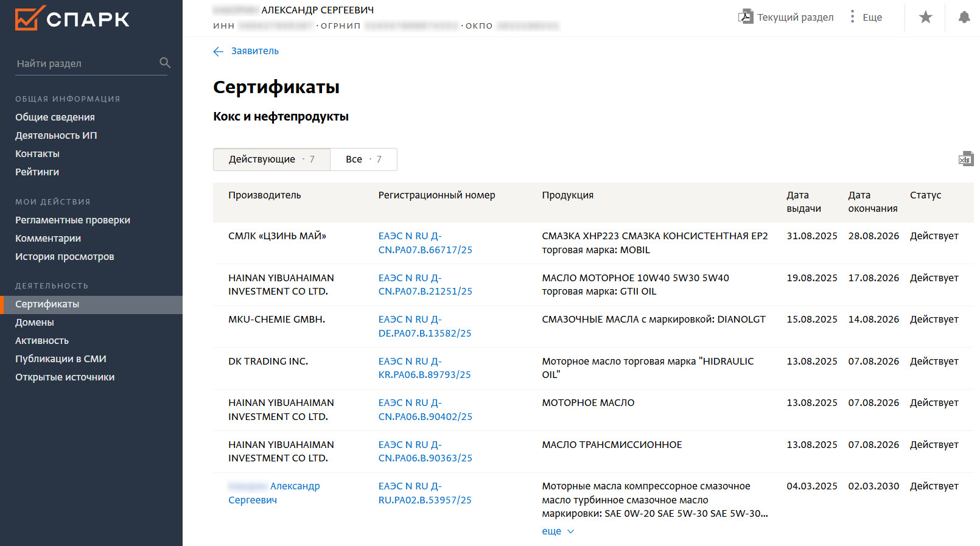Expand product description with еще chevron
The height and width of the screenshot is (546, 980).
(x=558, y=531)
